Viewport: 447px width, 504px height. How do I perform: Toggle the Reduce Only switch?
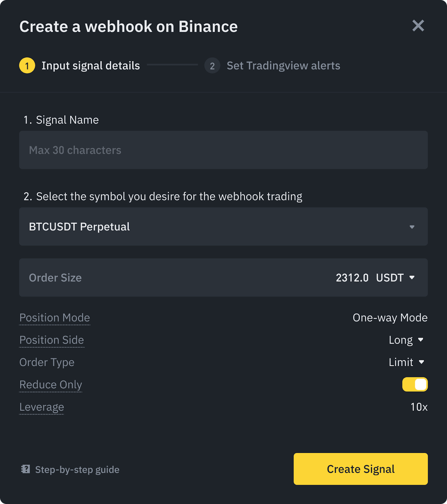click(415, 384)
